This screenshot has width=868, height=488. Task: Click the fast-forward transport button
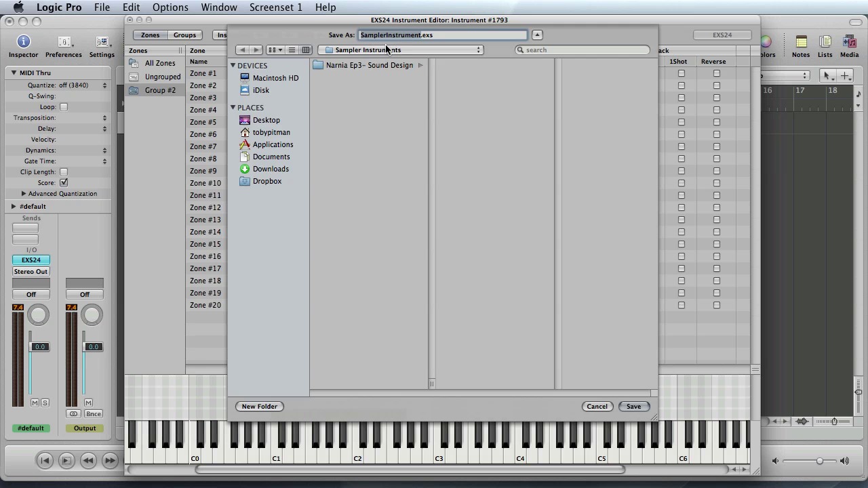tap(110, 460)
